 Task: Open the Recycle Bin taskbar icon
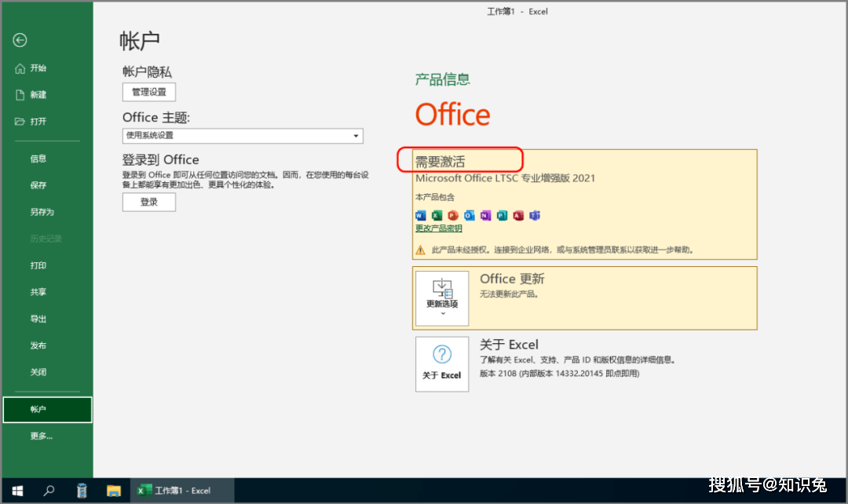(82, 491)
